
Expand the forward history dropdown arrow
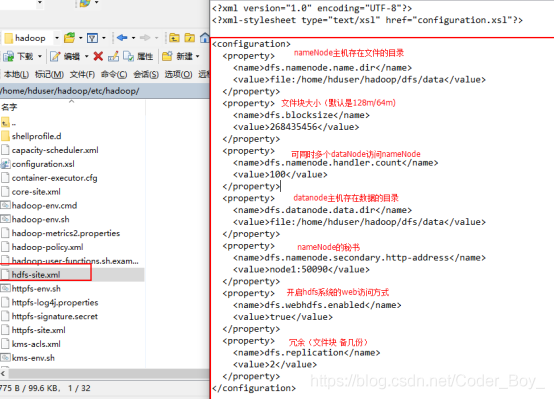(156, 37)
